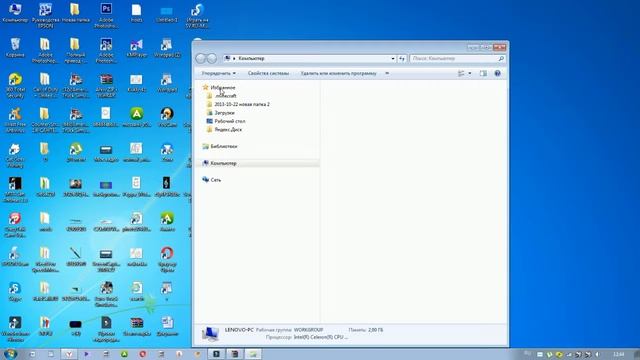Open the Компьютер desktop icon

(x=15, y=13)
